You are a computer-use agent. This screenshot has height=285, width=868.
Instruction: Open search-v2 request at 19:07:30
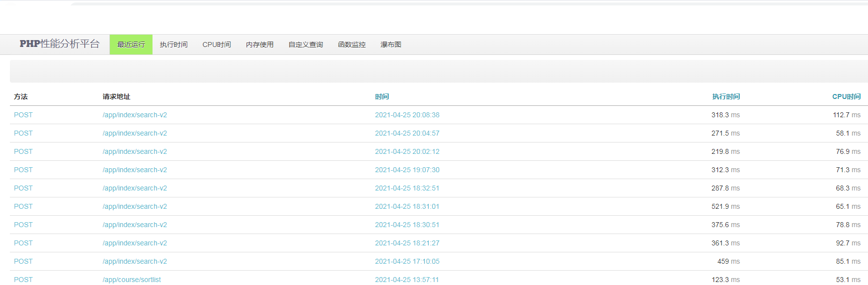pos(135,170)
